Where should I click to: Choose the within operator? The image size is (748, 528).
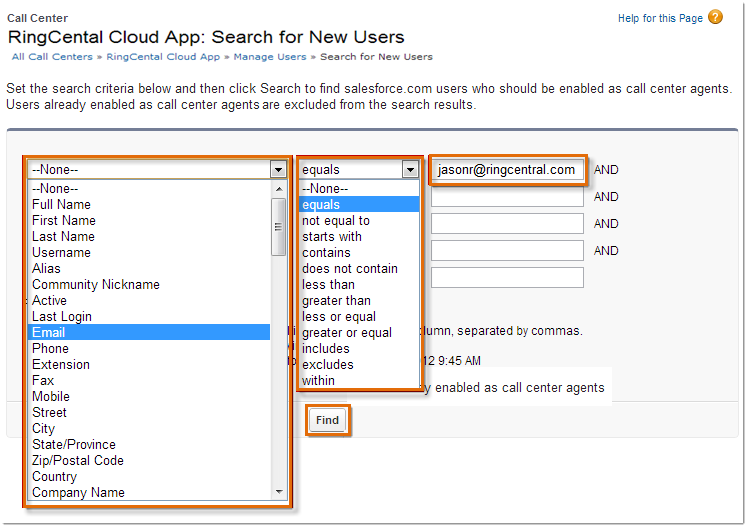[359, 381]
